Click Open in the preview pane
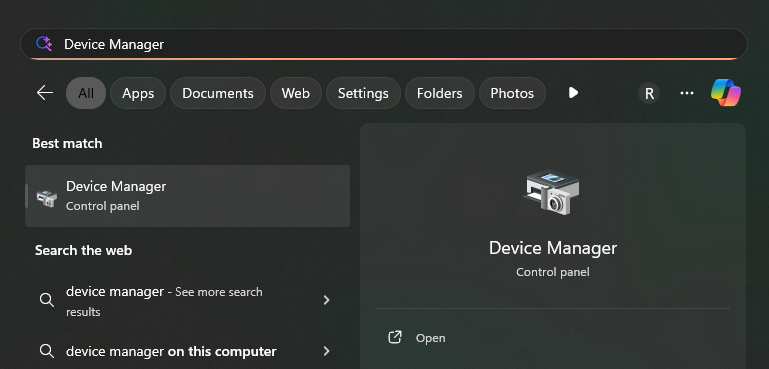The width and height of the screenshot is (769, 369). [430, 338]
